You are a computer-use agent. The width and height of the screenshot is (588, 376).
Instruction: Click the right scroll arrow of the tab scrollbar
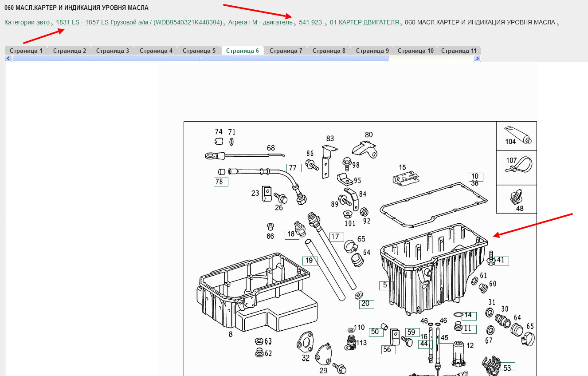point(477,59)
